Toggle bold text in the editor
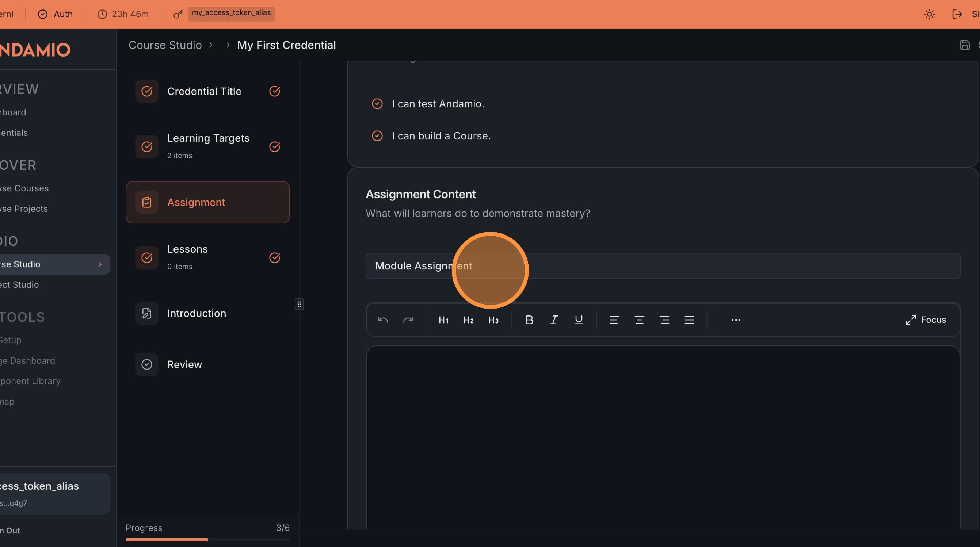Viewport: 980px width, 547px height. tap(529, 320)
